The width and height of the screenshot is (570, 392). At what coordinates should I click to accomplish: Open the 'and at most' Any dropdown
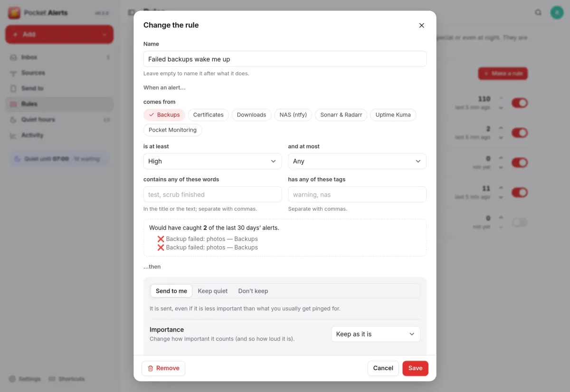point(357,162)
